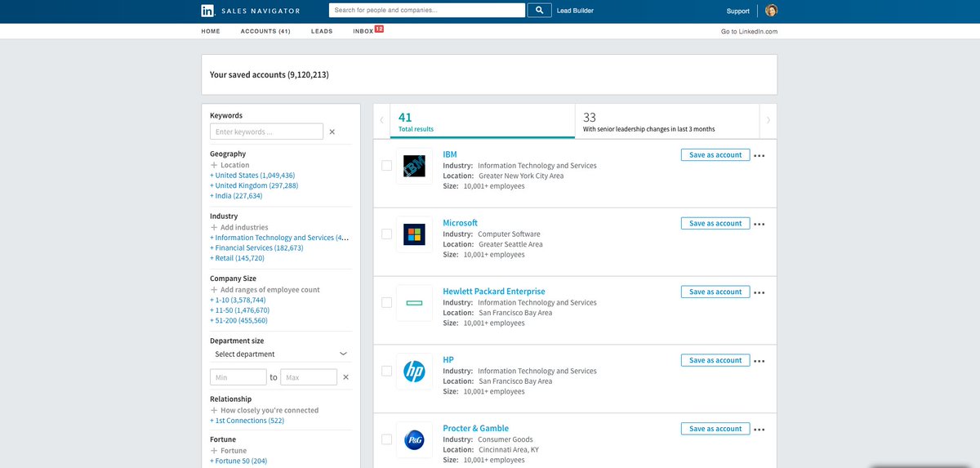
Task: Click the search magnifier button
Action: click(x=539, y=11)
